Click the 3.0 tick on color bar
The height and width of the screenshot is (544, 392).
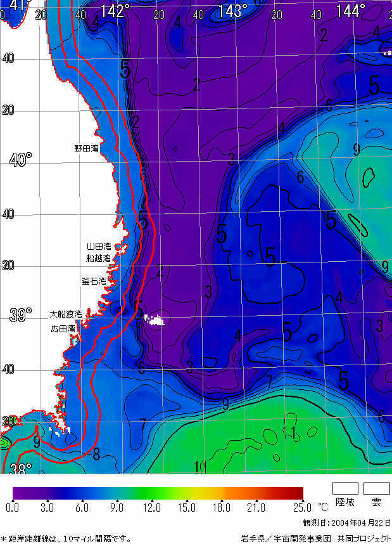click(47, 508)
